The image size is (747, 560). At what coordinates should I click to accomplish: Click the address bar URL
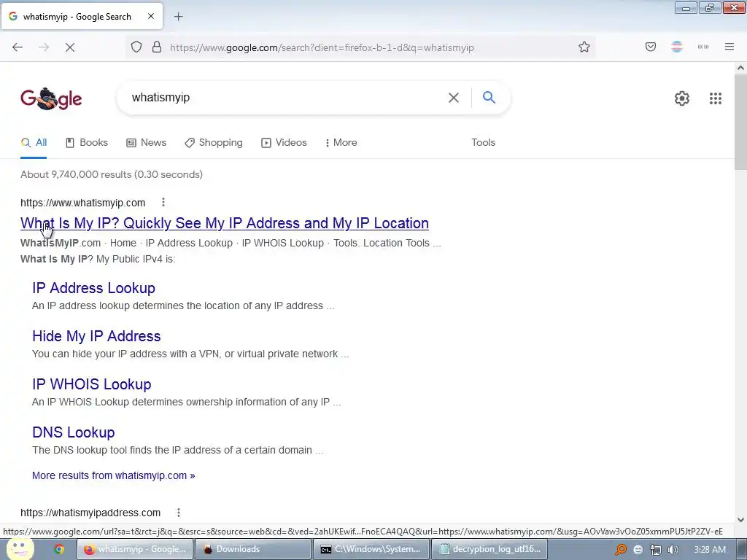pos(322,47)
